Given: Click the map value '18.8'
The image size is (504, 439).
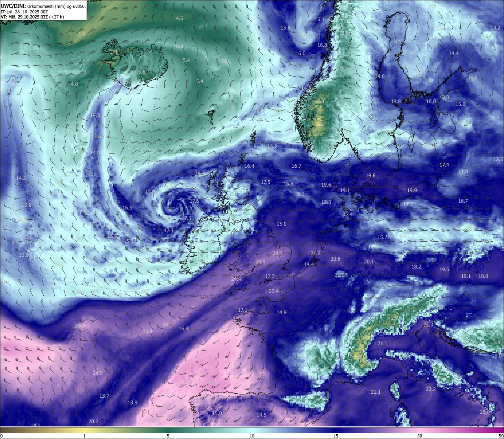Looking at the screenshot, I should pyautogui.click(x=483, y=276).
